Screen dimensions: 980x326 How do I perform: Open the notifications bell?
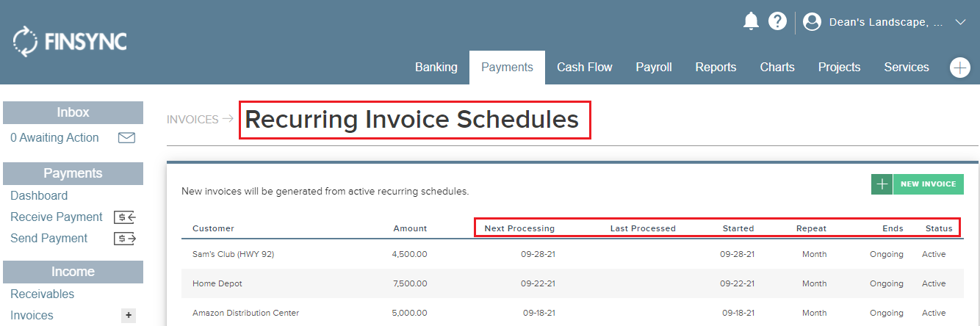751,21
